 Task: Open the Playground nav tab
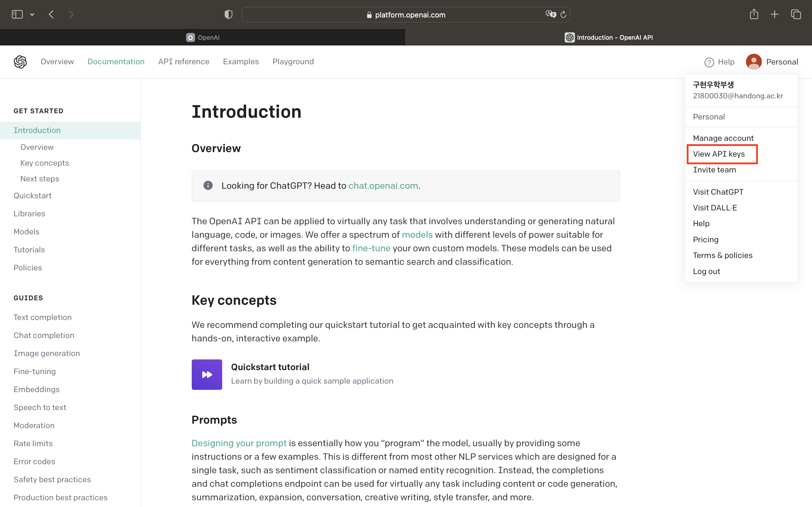pyautogui.click(x=293, y=62)
